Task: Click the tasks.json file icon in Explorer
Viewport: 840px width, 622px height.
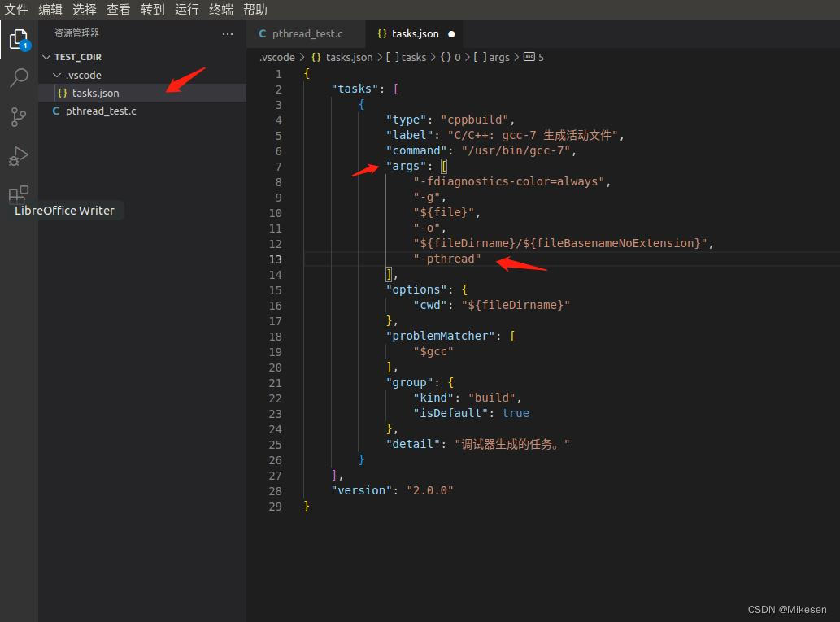Action: click(x=63, y=93)
